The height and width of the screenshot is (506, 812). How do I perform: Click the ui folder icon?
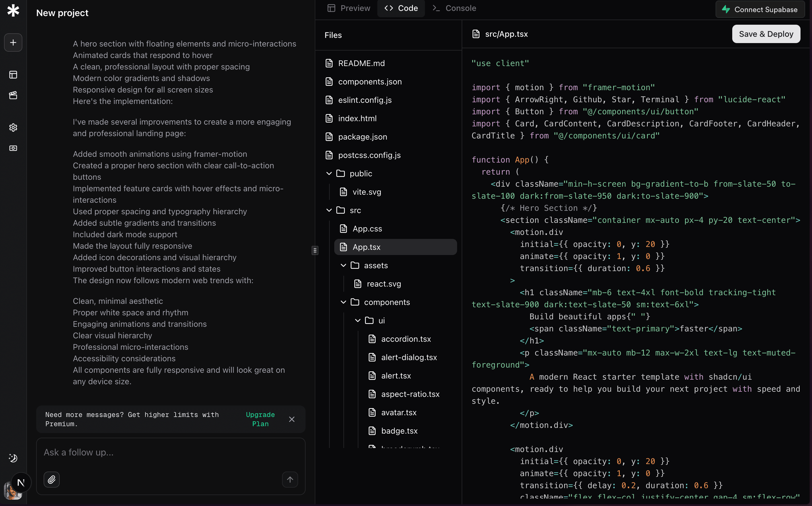click(x=369, y=320)
